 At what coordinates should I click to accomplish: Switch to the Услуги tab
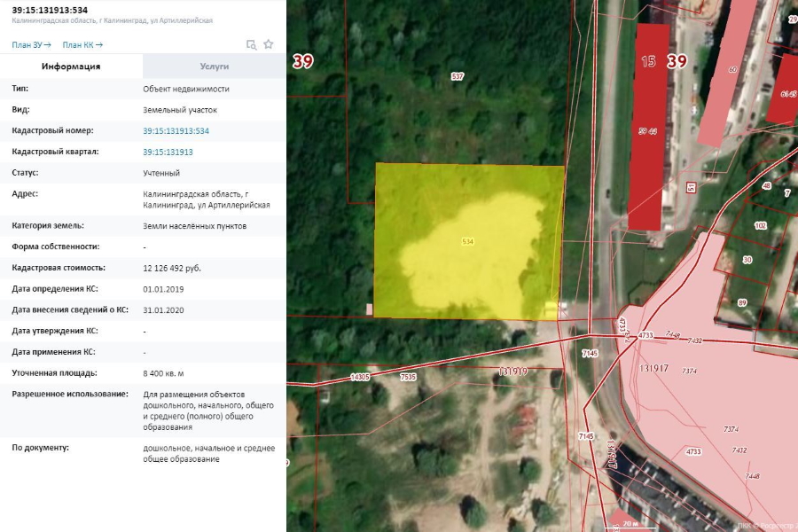point(215,66)
